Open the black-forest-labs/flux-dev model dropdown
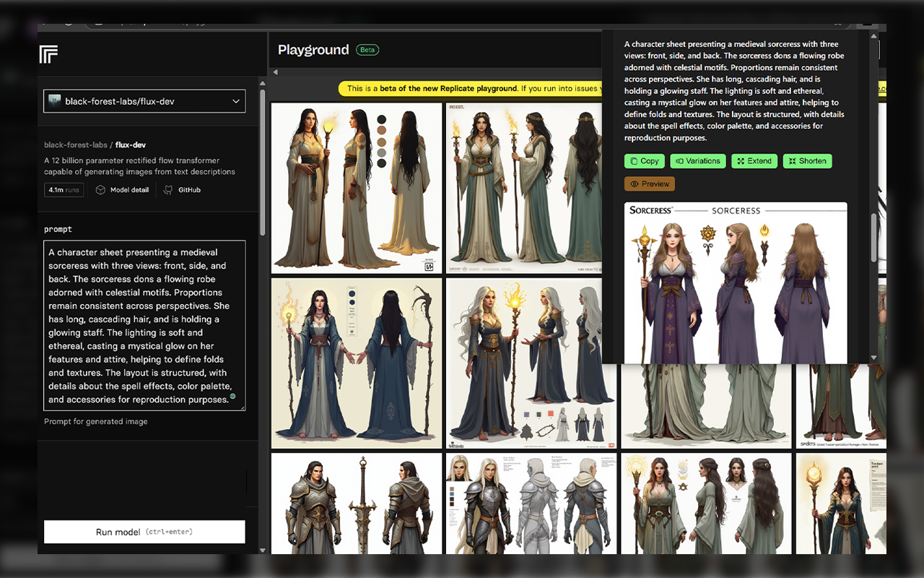Viewport: 924px width, 578px height. (144, 101)
